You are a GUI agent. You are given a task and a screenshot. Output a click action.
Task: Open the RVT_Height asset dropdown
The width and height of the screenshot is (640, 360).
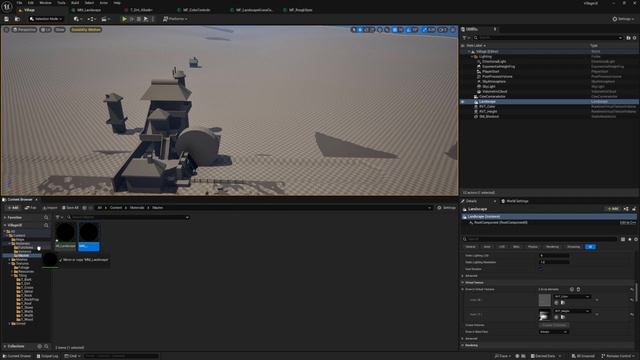(x=572, y=311)
